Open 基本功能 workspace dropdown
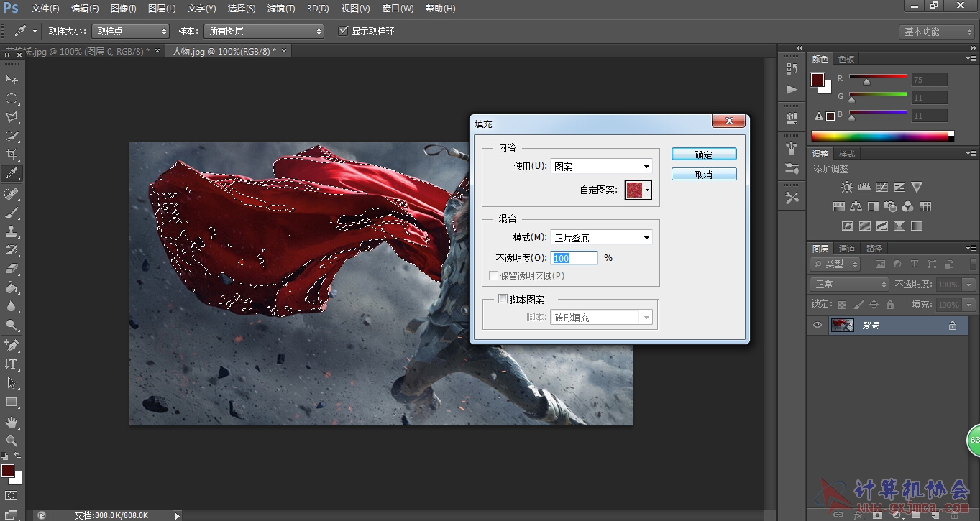980x521 pixels. point(936,32)
